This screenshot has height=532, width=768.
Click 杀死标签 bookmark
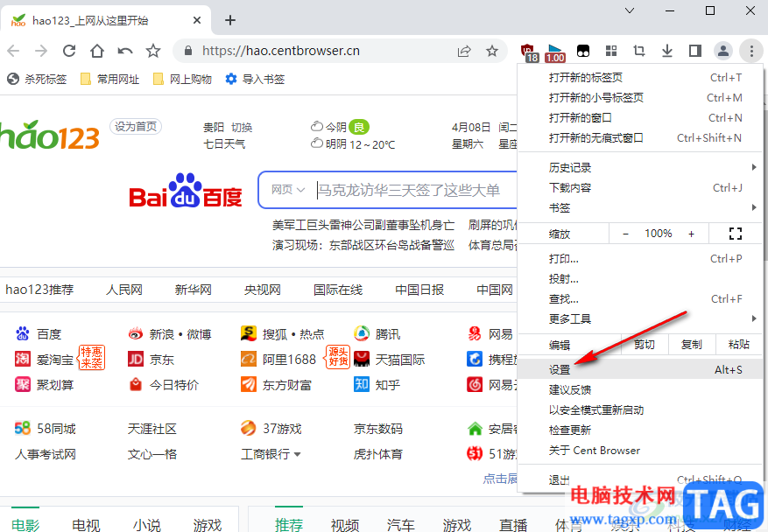coord(37,79)
